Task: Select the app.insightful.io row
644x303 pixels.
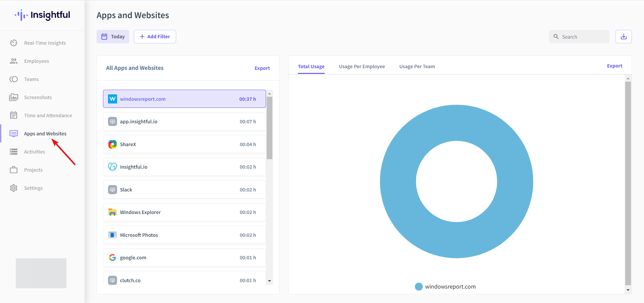Action: [x=184, y=122]
